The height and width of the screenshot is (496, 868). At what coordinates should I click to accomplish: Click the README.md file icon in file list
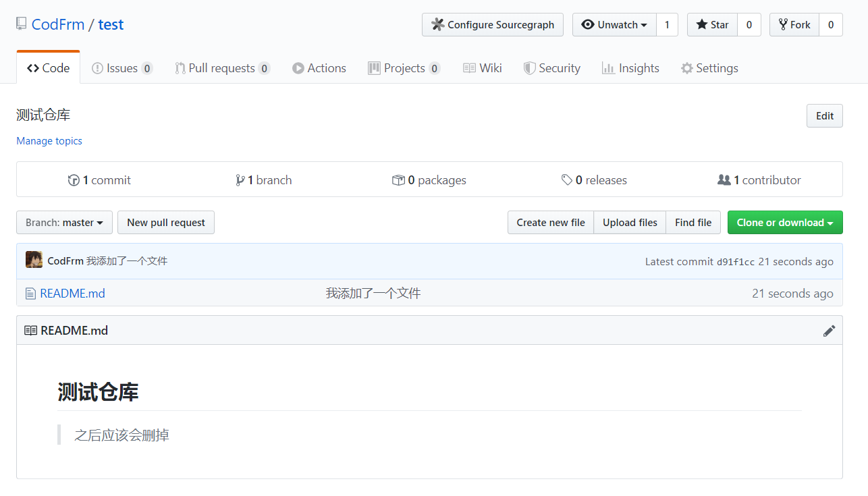click(x=30, y=294)
